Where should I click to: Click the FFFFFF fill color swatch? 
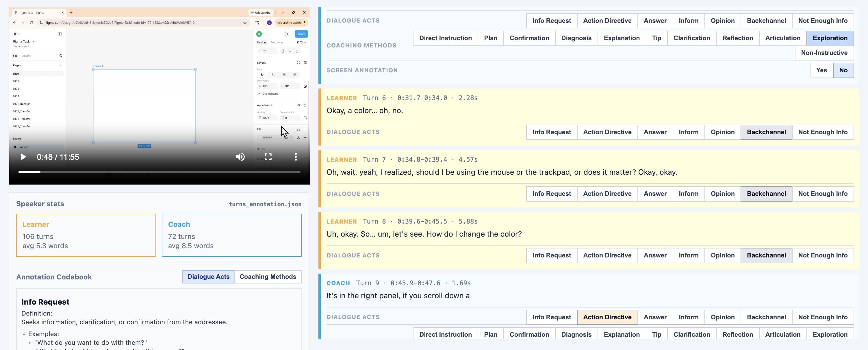tap(259, 138)
